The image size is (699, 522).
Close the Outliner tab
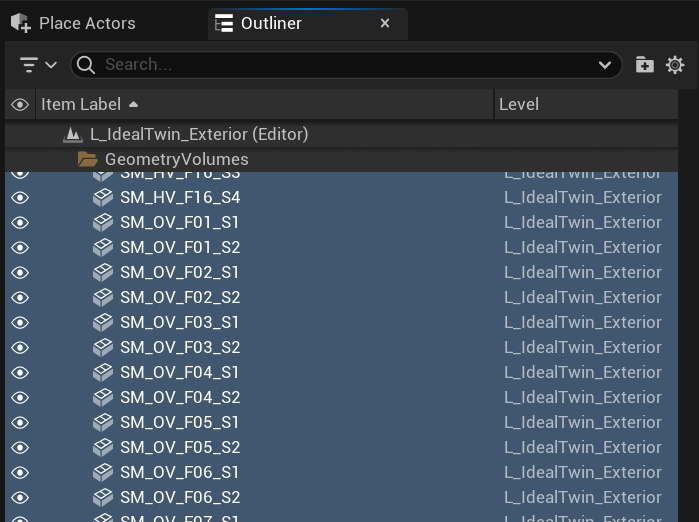pos(385,23)
